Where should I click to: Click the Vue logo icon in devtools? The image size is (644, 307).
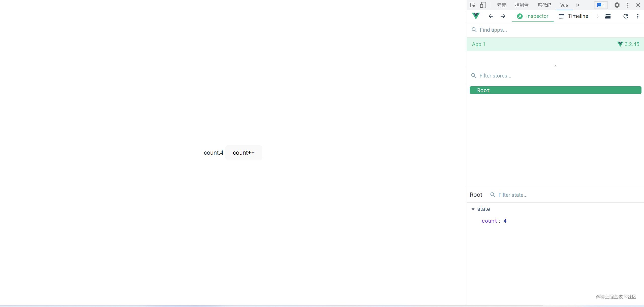tap(476, 16)
